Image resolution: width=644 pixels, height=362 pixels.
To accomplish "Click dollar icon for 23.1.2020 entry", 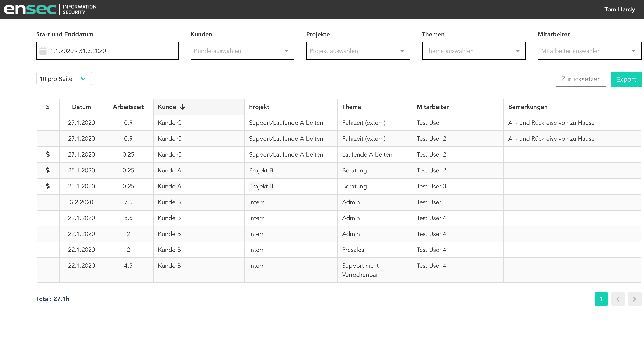I will 48,186.
